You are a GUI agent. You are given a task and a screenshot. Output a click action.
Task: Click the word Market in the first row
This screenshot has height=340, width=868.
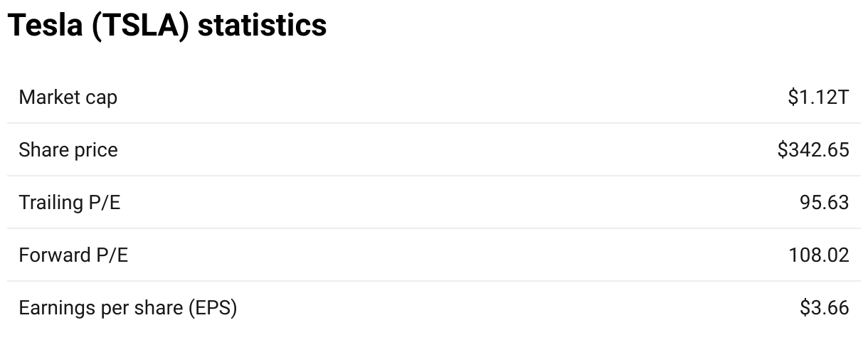(x=48, y=97)
